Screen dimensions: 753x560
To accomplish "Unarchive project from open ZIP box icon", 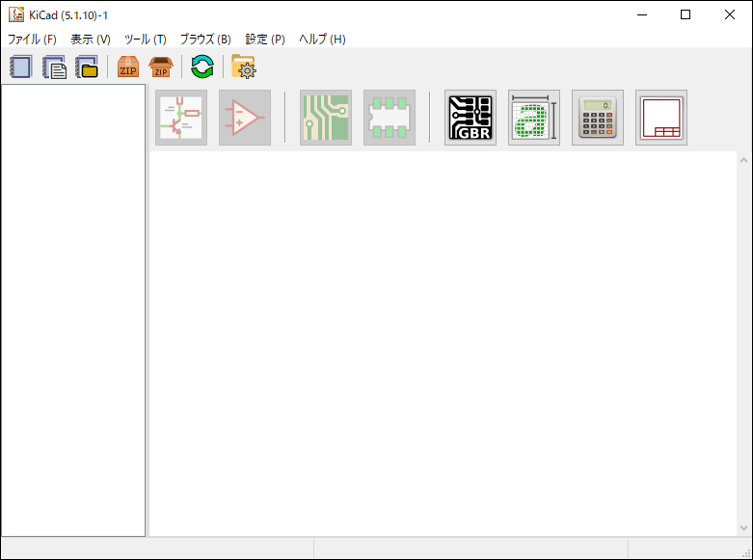I will coord(161,67).
